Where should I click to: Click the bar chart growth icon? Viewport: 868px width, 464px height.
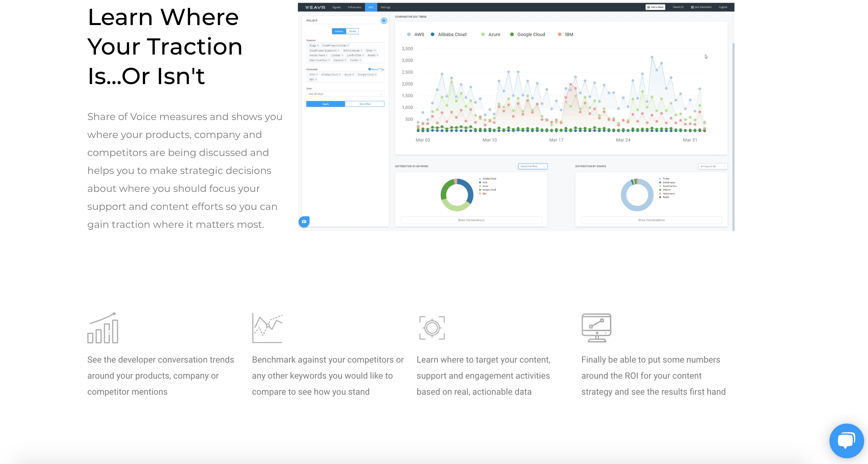[103, 328]
